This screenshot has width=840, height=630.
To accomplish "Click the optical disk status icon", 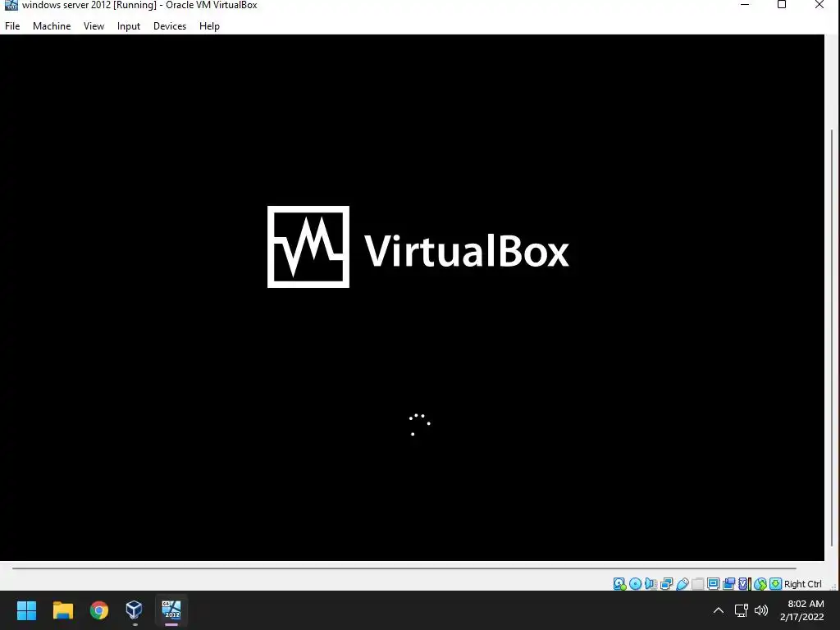I will pos(636,584).
